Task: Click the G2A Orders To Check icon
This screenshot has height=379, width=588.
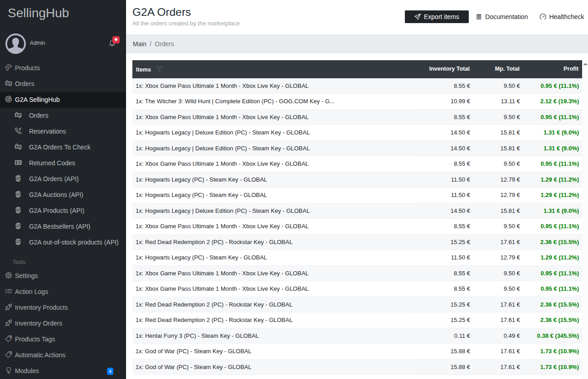Action: 18,147
